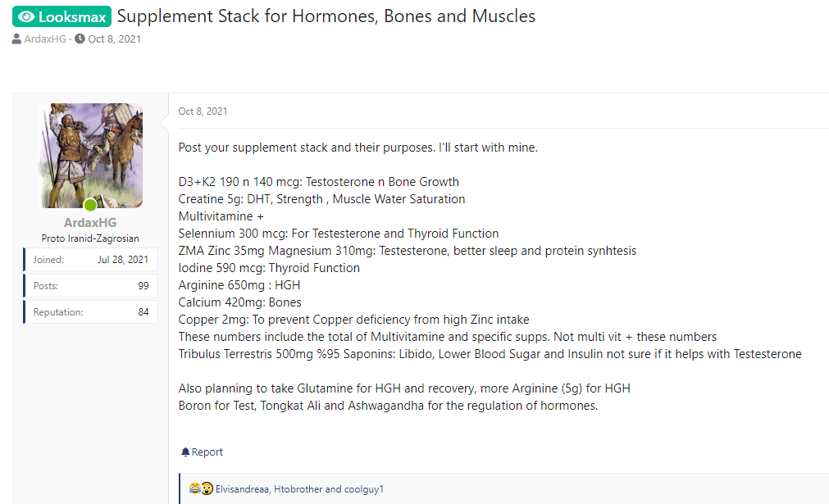Open ArdaxHG's avatar image

[x=90, y=155]
